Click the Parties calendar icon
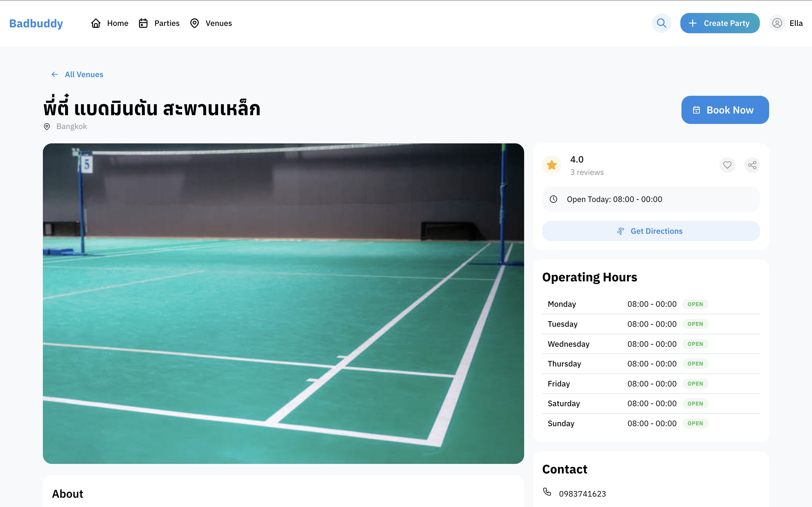 [x=143, y=23]
